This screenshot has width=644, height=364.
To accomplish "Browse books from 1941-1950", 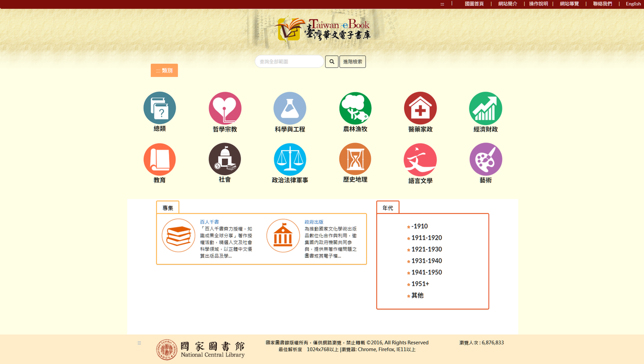I will 427,273.
